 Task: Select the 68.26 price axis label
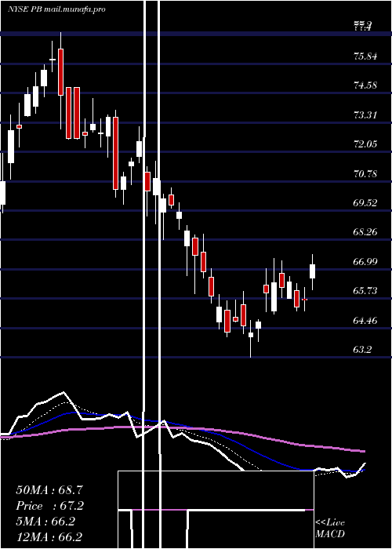(x=365, y=232)
